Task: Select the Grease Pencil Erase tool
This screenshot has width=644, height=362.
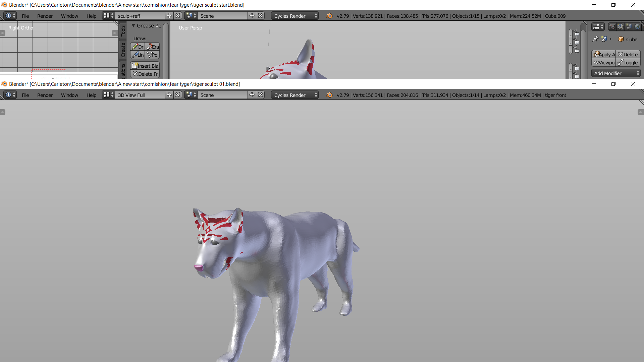Action: [x=153, y=47]
